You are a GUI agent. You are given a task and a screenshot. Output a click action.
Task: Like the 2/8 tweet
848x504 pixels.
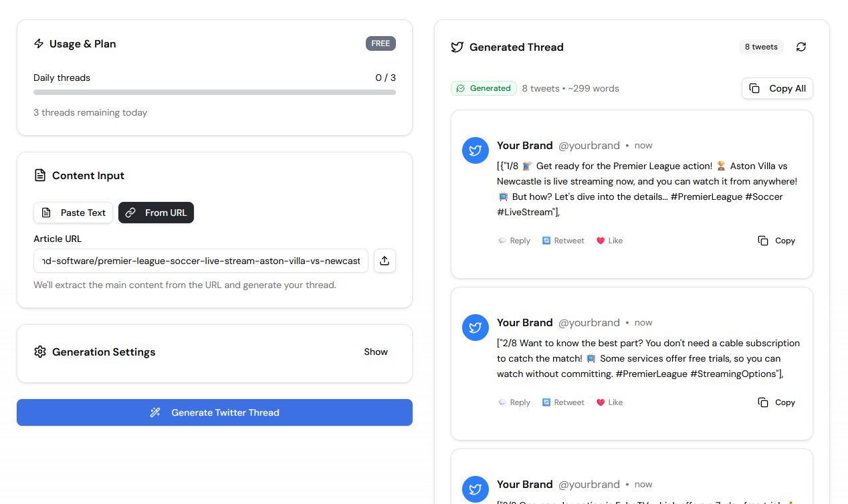pyautogui.click(x=609, y=402)
